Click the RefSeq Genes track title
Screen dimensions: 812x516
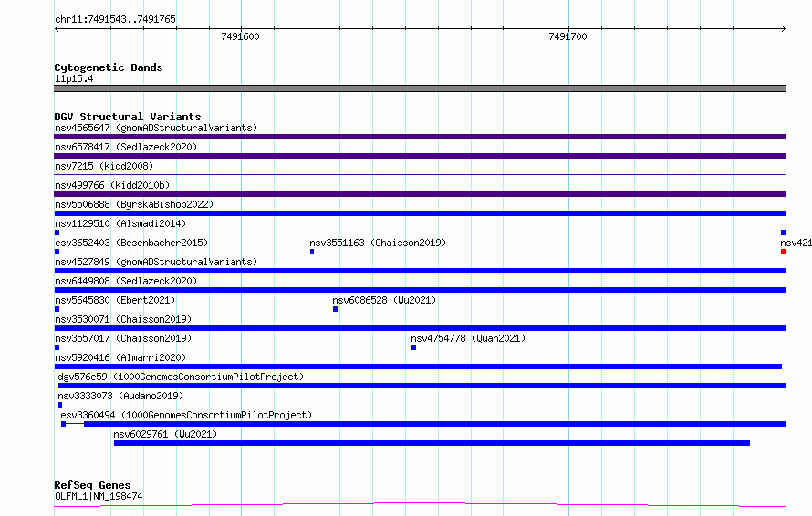coord(92,485)
